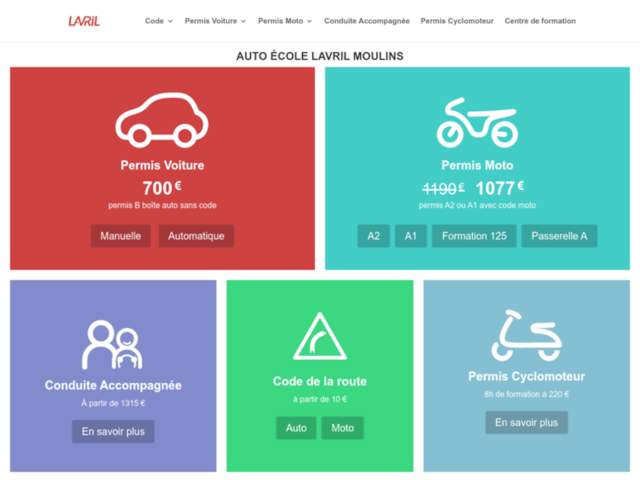The image size is (640, 480).
Task: Click En savoir plus under Conduite Accompagnée
Action: 113,431
